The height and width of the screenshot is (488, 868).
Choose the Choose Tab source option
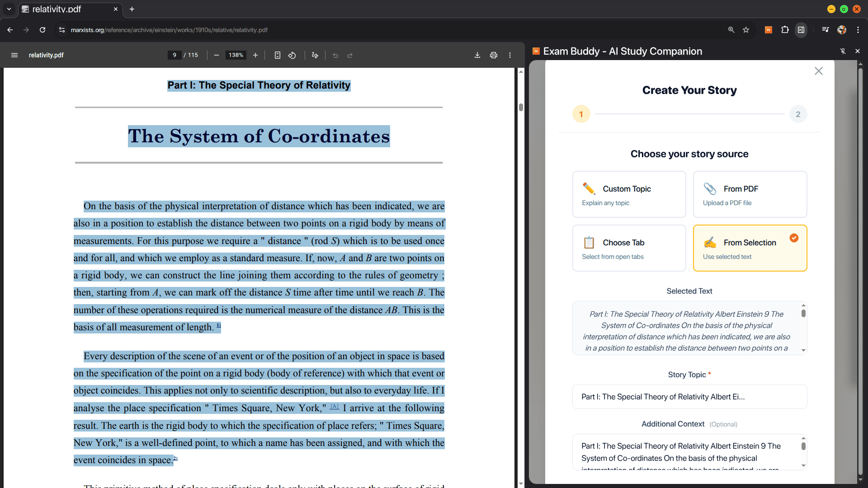click(x=629, y=248)
